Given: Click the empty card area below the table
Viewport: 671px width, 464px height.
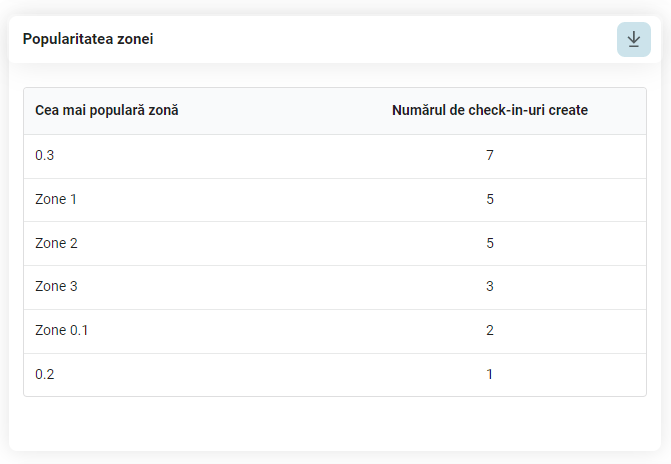Looking at the screenshot, I should point(335,424).
